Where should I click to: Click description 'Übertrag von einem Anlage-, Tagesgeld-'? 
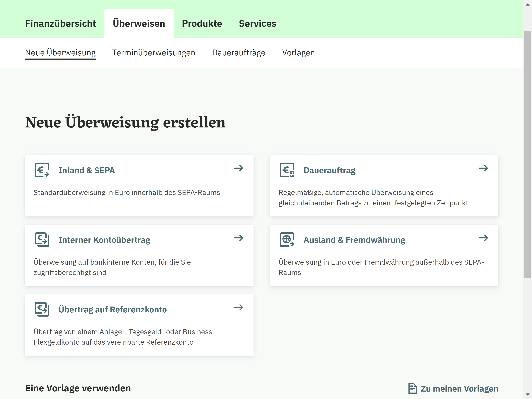click(123, 337)
